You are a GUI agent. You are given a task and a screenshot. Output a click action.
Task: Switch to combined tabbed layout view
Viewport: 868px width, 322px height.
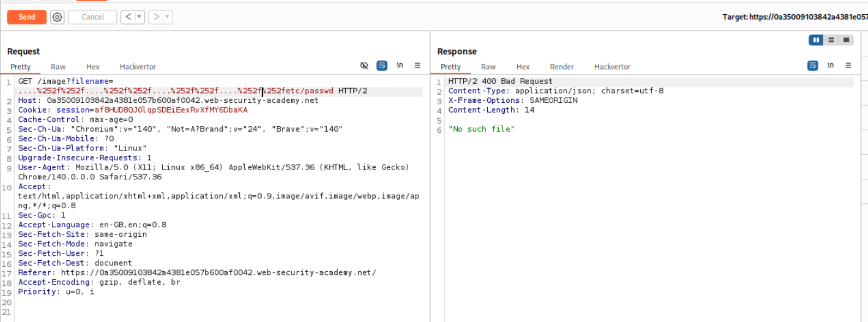tap(846, 40)
